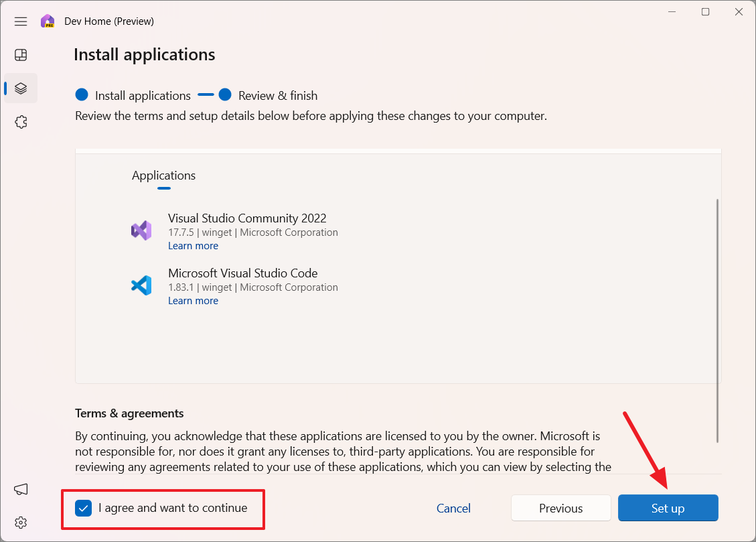The image size is (756, 542).
Task: Open Learn more for Visual Studio Code
Action: (193, 301)
